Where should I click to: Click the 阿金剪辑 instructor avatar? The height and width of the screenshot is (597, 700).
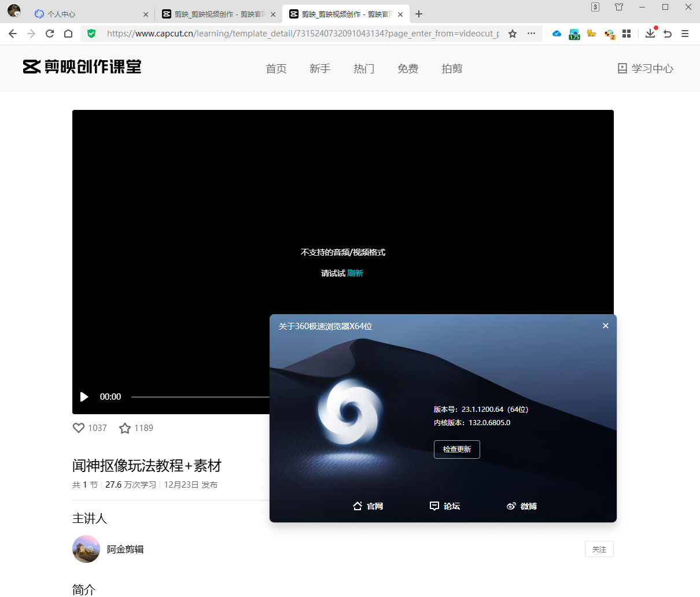86,549
